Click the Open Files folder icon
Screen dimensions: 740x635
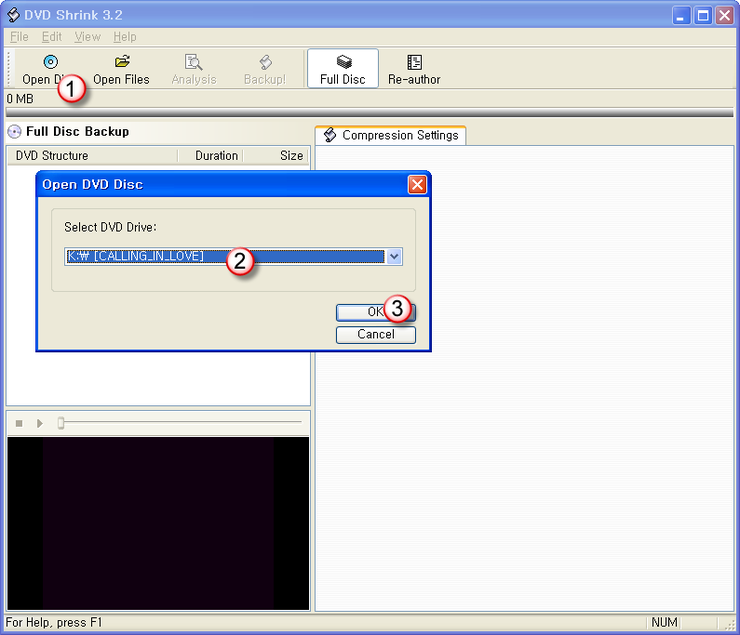click(122, 61)
